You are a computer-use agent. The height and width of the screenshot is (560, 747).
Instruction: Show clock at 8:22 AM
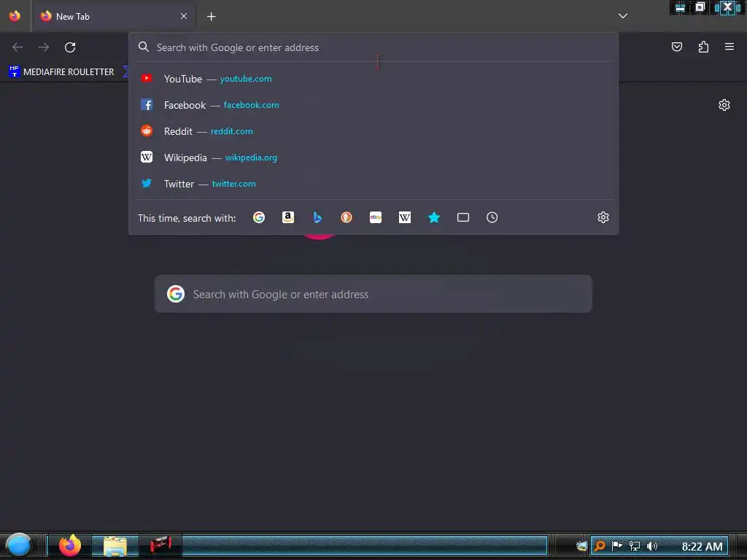[702, 547]
